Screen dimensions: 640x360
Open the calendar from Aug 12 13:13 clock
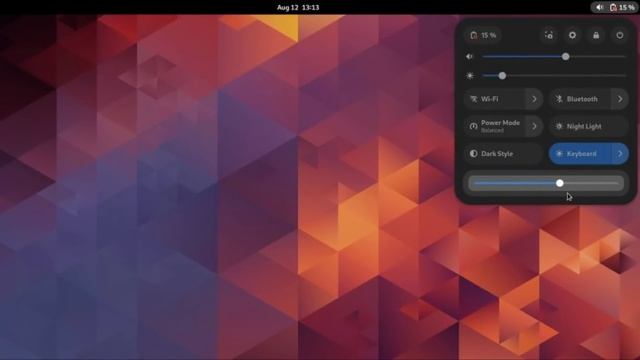click(x=298, y=7)
